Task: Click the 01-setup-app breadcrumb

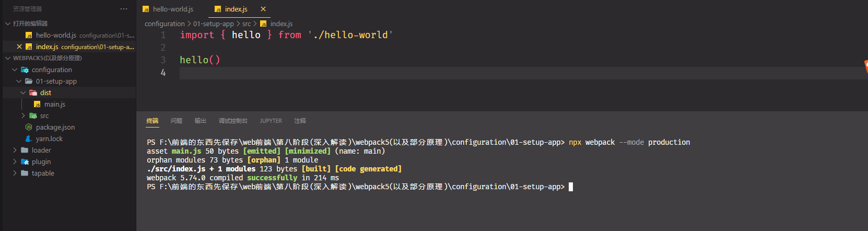Action: coord(213,24)
